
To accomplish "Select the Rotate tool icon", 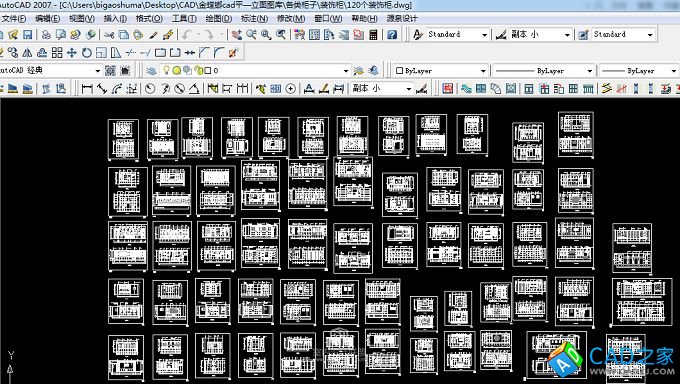I will click(x=87, y=53).
